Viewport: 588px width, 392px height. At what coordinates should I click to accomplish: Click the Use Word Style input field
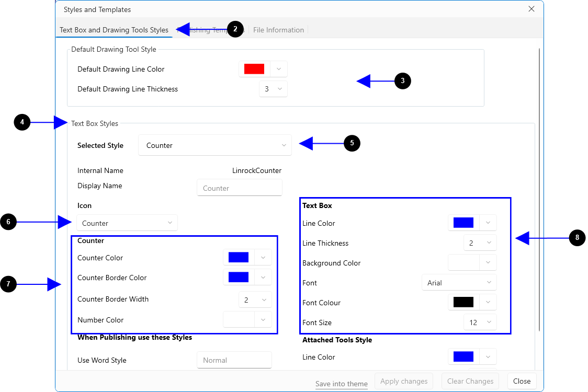pyautogui.click(x=234, y=360)
